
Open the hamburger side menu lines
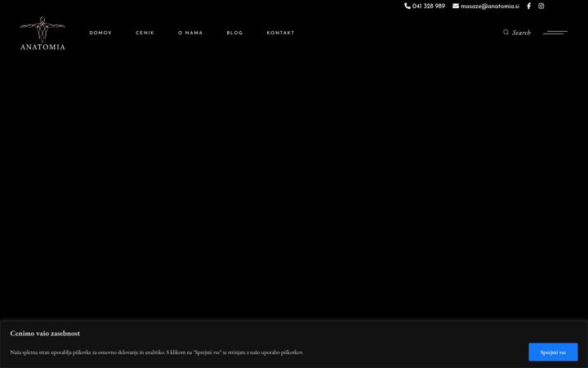(x=555, y=33)
